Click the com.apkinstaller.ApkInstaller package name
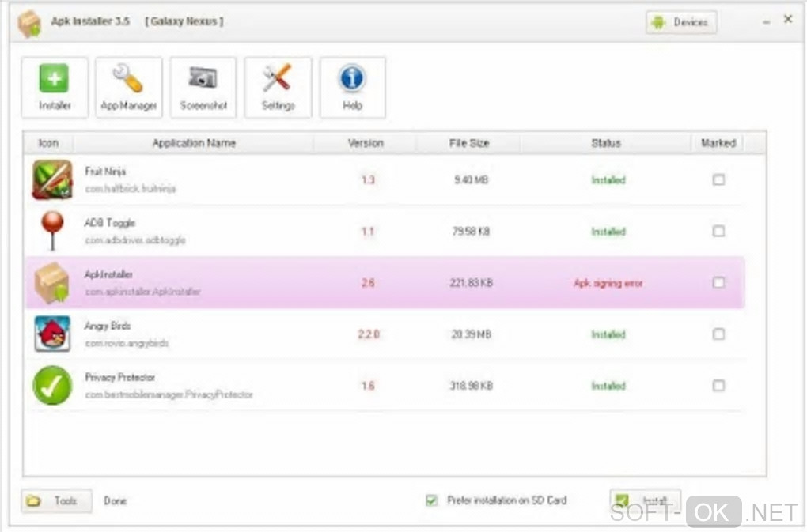This screenshot has width=807, height=532. point(142,292)
